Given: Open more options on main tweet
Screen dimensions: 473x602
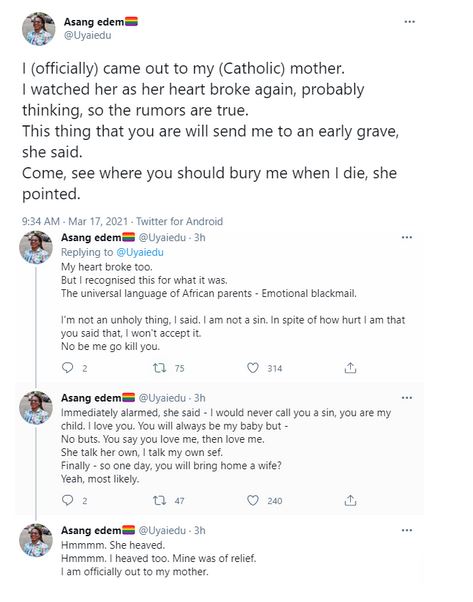Looking at the screenshot, I should pos(410,22).
